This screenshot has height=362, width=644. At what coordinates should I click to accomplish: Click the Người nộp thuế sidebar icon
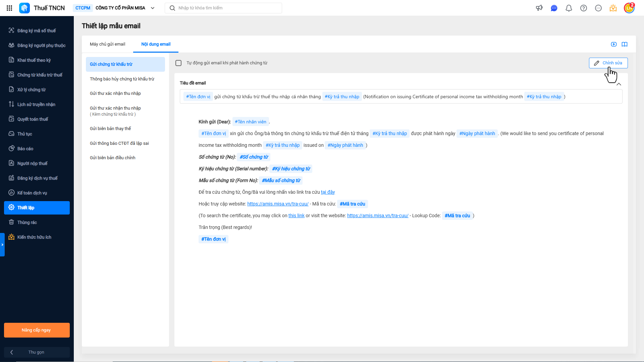11,163
